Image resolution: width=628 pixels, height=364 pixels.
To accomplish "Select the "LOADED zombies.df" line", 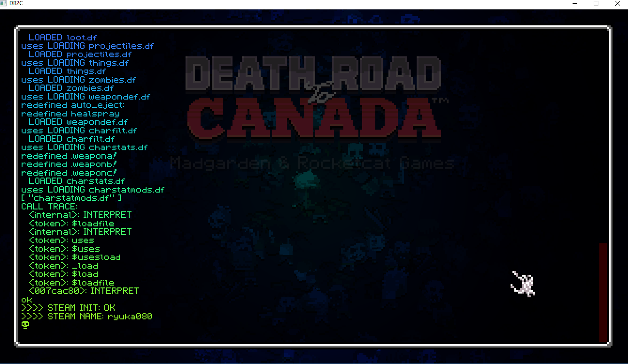I will pyautogui.click(x=71, y=88).
